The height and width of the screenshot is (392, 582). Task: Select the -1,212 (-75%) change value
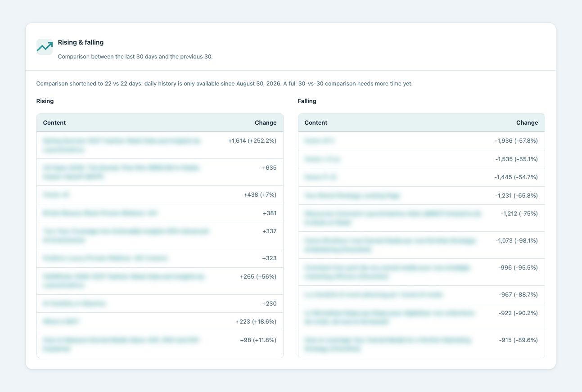coord(519,214)
